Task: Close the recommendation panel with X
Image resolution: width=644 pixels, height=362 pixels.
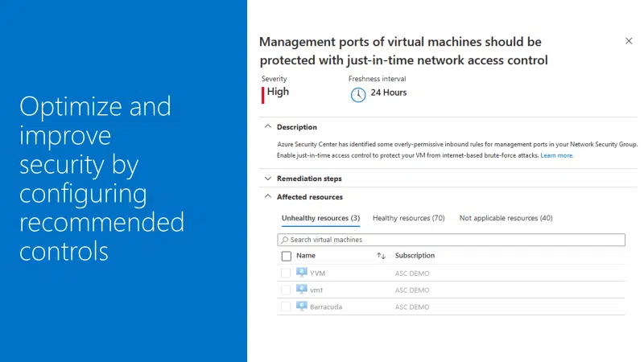Action: (629, 41)
